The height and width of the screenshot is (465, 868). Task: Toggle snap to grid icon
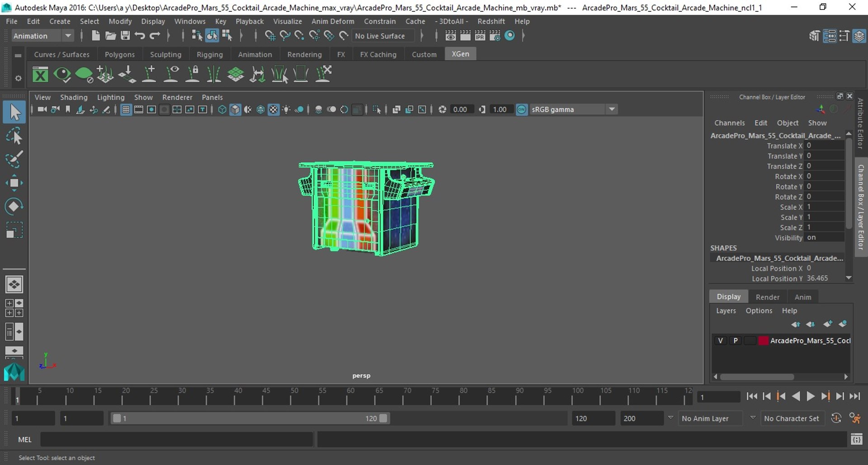tap(270, 36)
